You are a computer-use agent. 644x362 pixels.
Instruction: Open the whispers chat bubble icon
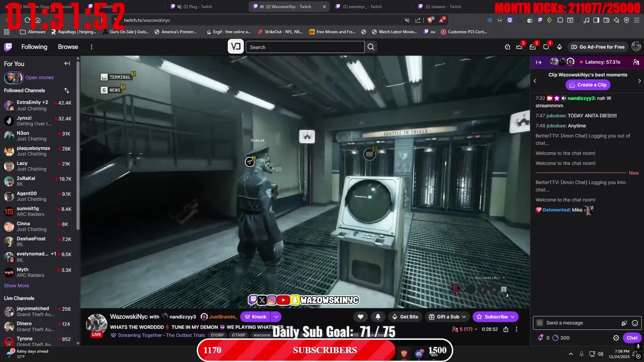coord(546,47)
